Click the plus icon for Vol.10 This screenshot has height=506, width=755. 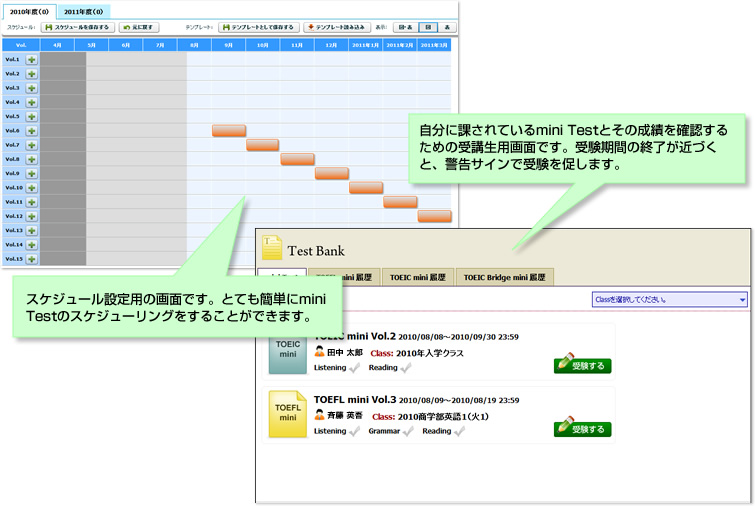point(32,188)
